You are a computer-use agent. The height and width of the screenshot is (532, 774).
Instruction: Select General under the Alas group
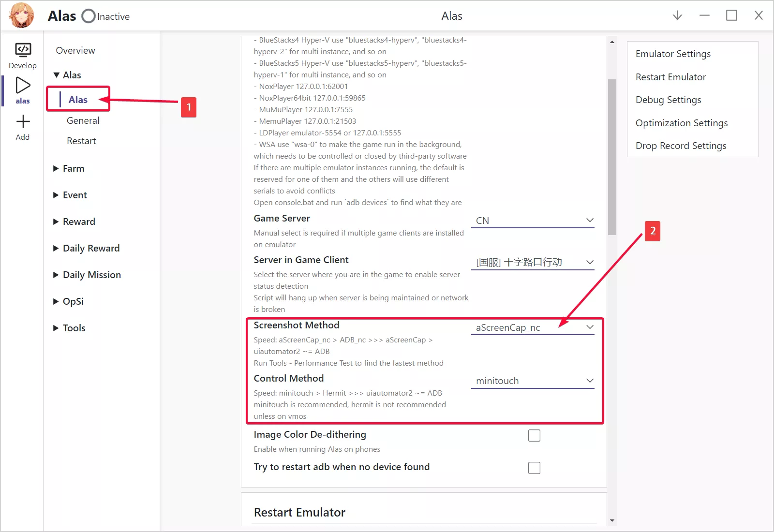[x=83, y=120]
